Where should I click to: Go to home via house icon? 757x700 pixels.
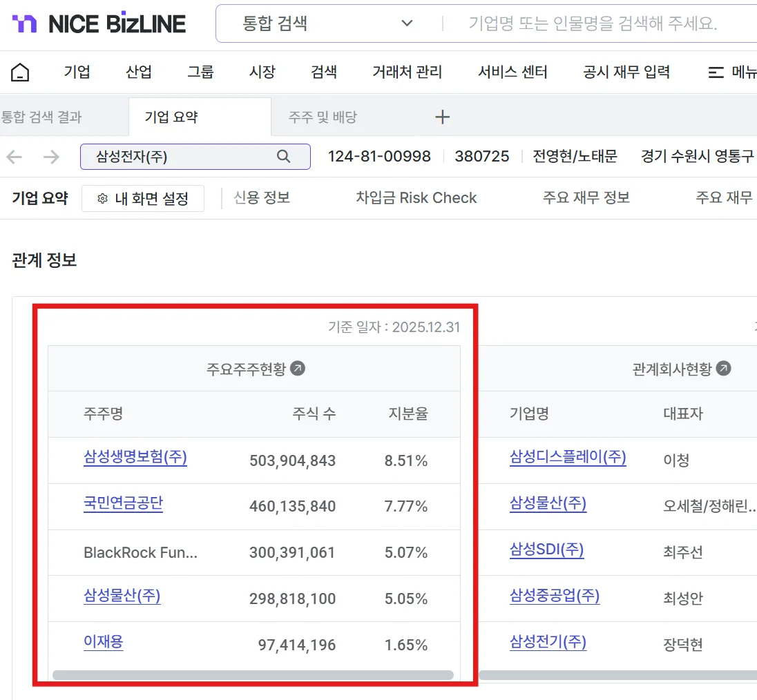[21, 72]
